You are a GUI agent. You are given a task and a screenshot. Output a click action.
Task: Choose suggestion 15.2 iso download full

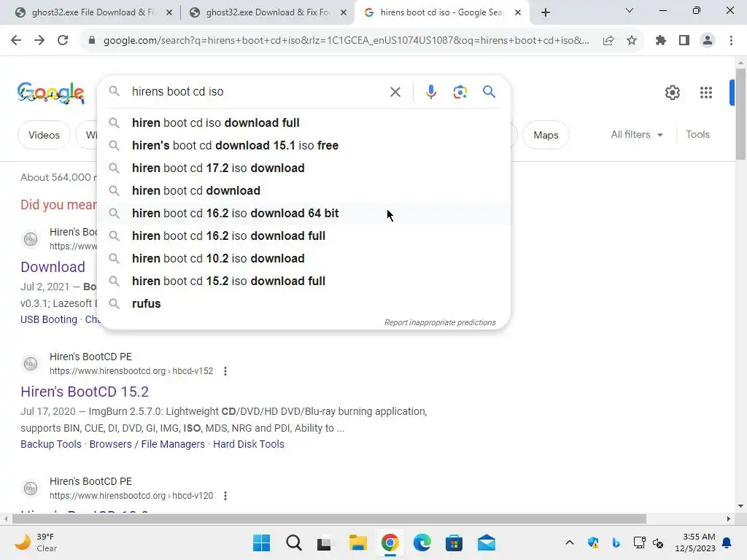click(x=303, y=281)
